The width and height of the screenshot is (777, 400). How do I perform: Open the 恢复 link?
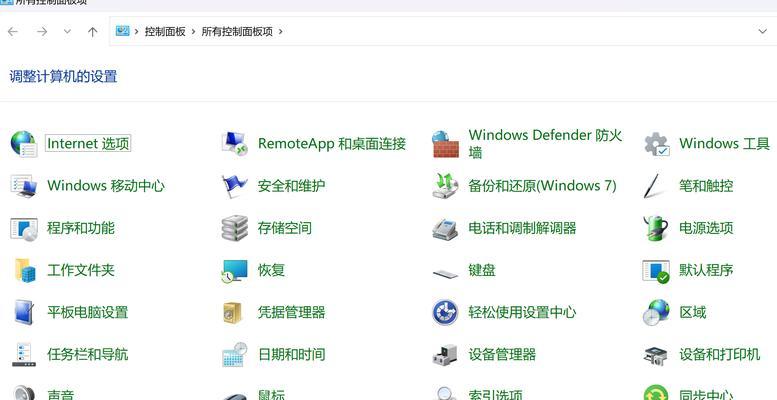tap(272, 270)
